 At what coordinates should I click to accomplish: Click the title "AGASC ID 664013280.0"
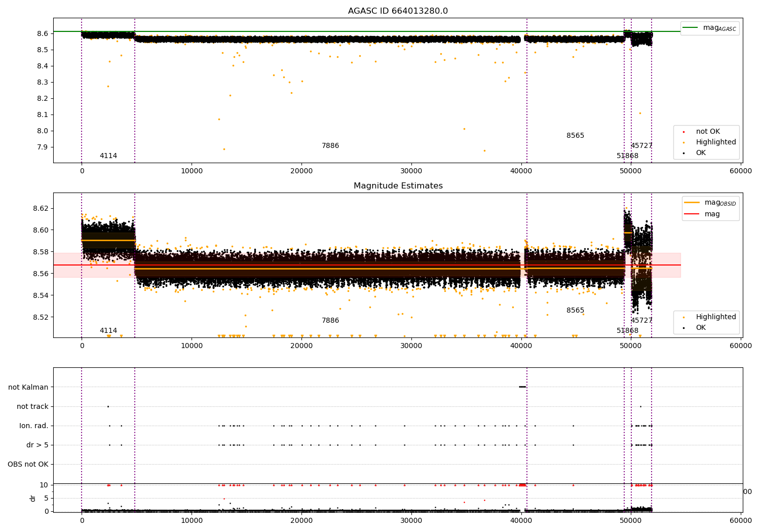pos(398,11)
